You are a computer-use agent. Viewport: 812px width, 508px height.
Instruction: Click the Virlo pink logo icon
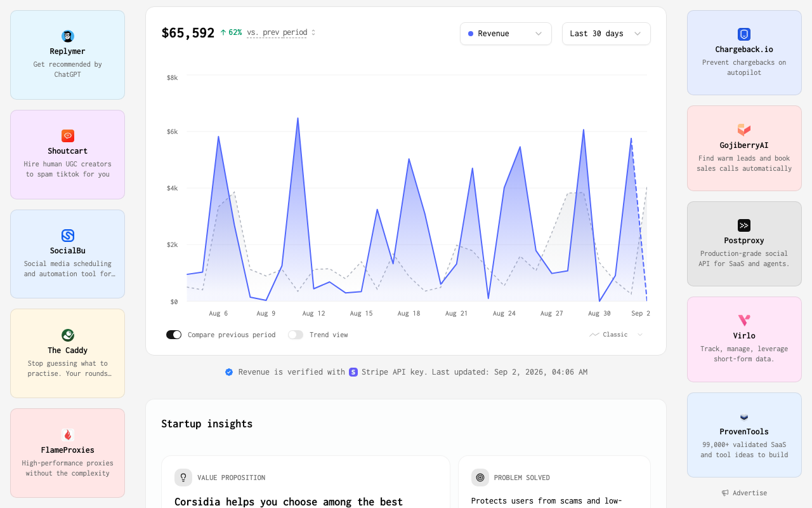coord(744,321)
